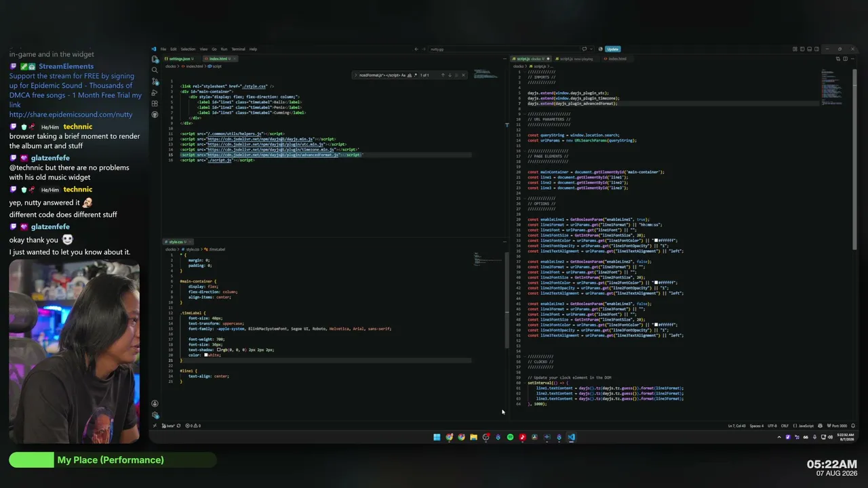The width and height of the screenshot is (868, 488).
Task: Open the Accounts icon at activity bar bottom
Action: [155, 404]
